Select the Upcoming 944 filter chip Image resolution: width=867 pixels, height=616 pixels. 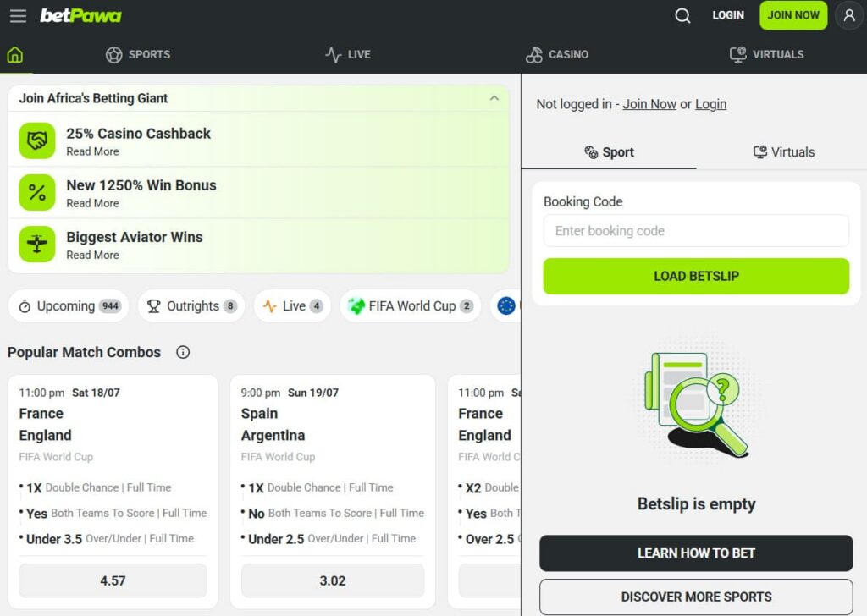click(x=69, y=306)
